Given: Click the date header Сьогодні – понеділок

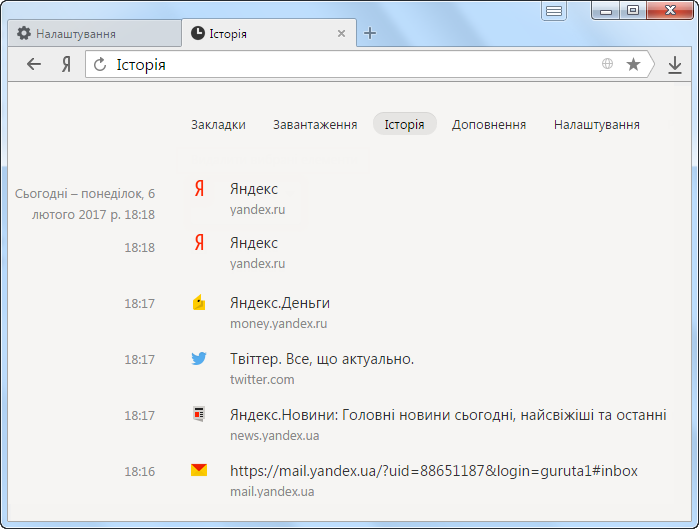Looking at the screenshot, I should [x=85, y=204].
